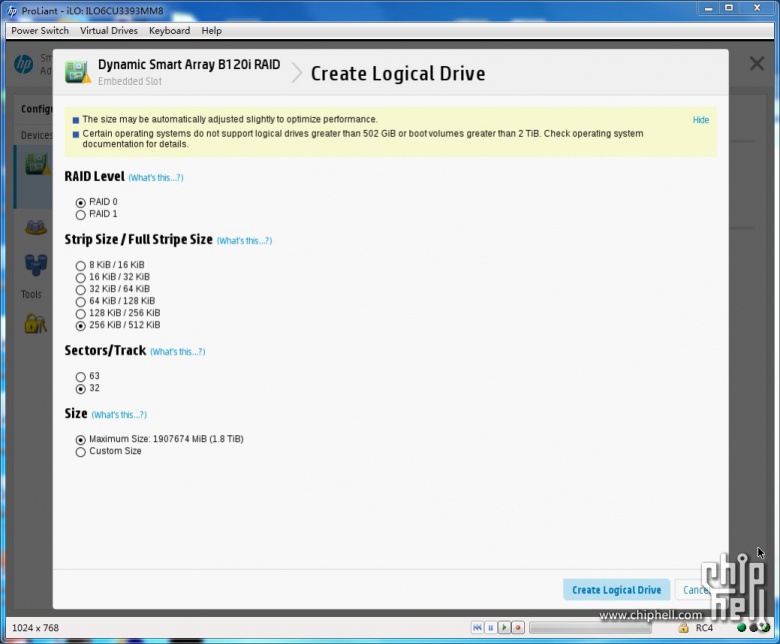Open Strip Size What's this help link
Image resolution: width=780 pixels, height=644 pixels.
pyautogui.click(x=244, y=241)
